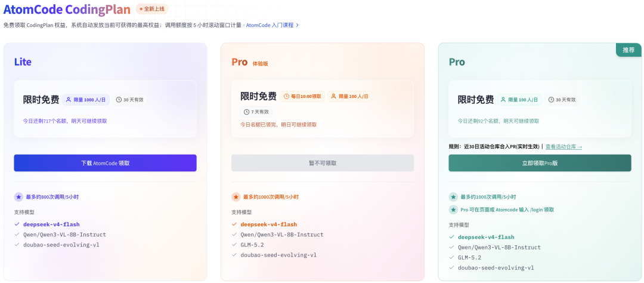Click the 推荐 badge on the Pro card
Image resolution: width=644 pixels, height=283 pixels.
click(x=628, y=50)
